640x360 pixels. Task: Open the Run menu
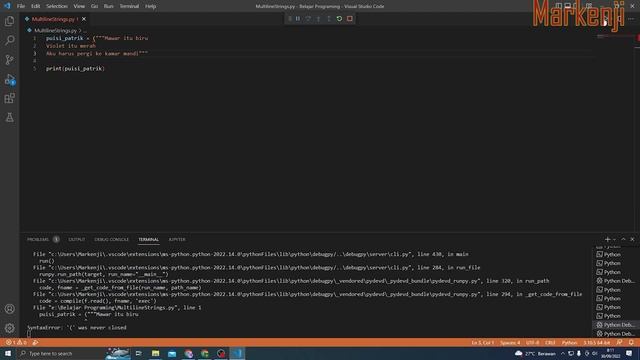(108, 6)
